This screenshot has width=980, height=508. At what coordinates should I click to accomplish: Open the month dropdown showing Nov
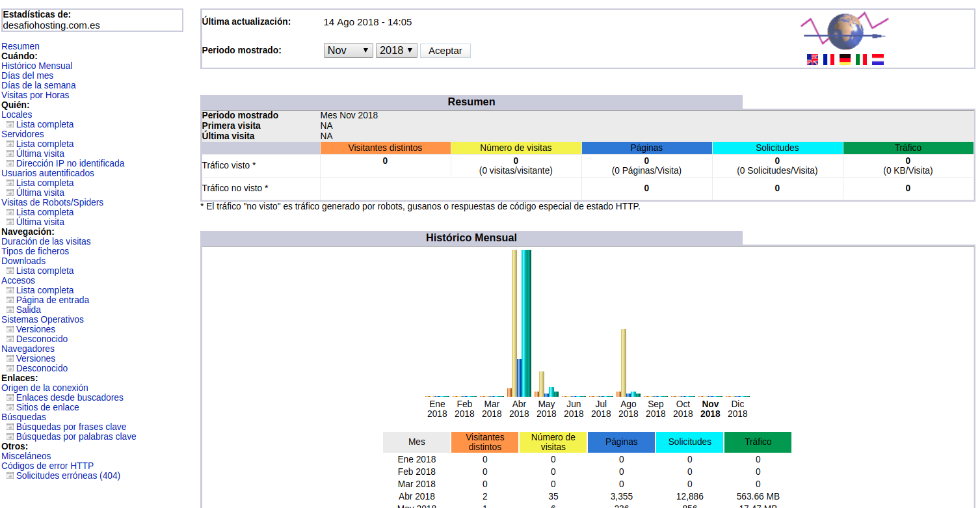(348, 51)
